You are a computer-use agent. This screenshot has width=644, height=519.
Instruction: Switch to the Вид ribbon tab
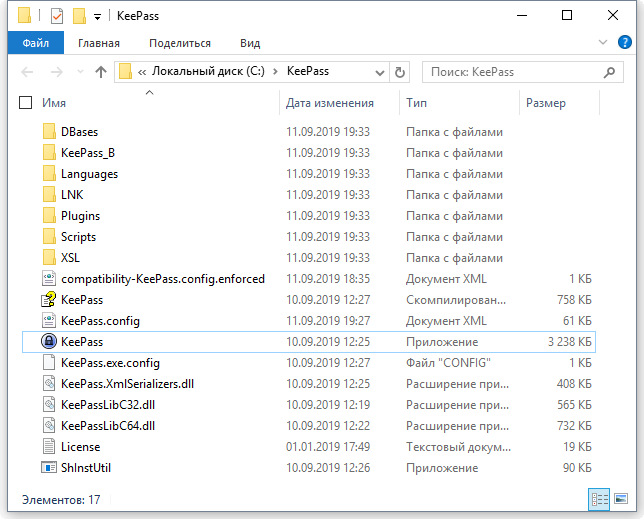pos(250,43)
